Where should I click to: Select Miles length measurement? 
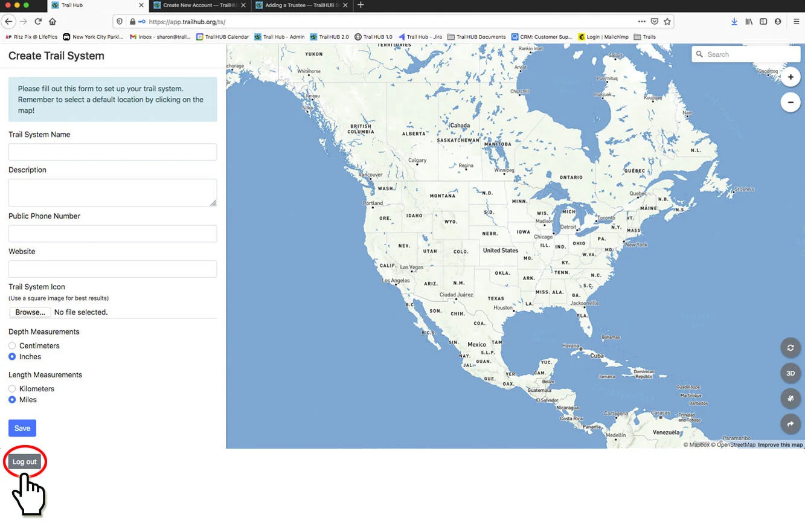12,399
